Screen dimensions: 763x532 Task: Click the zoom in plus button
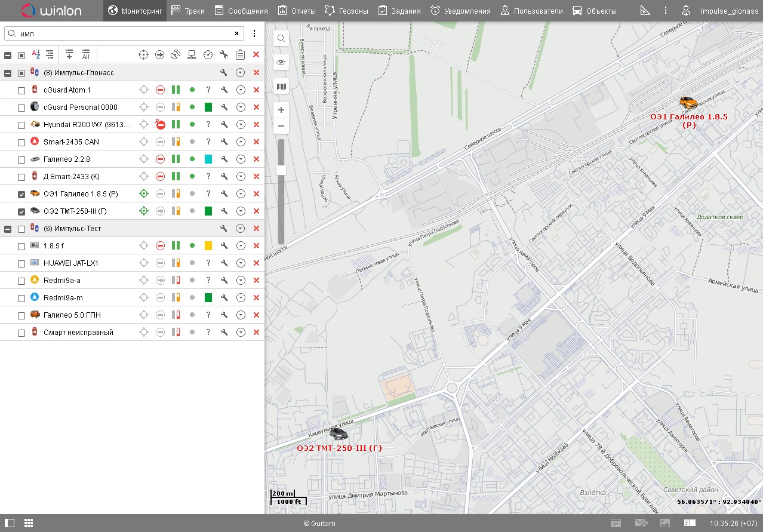coord(281,110)
